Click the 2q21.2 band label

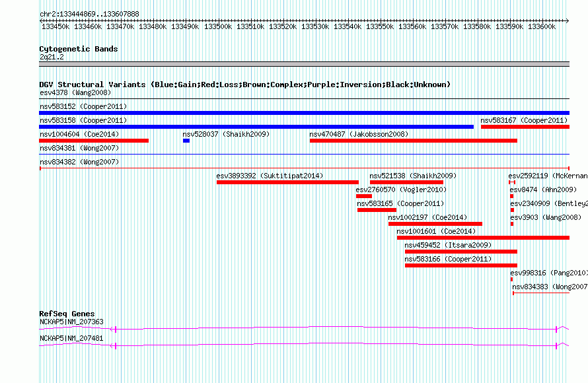click(52, 57)
